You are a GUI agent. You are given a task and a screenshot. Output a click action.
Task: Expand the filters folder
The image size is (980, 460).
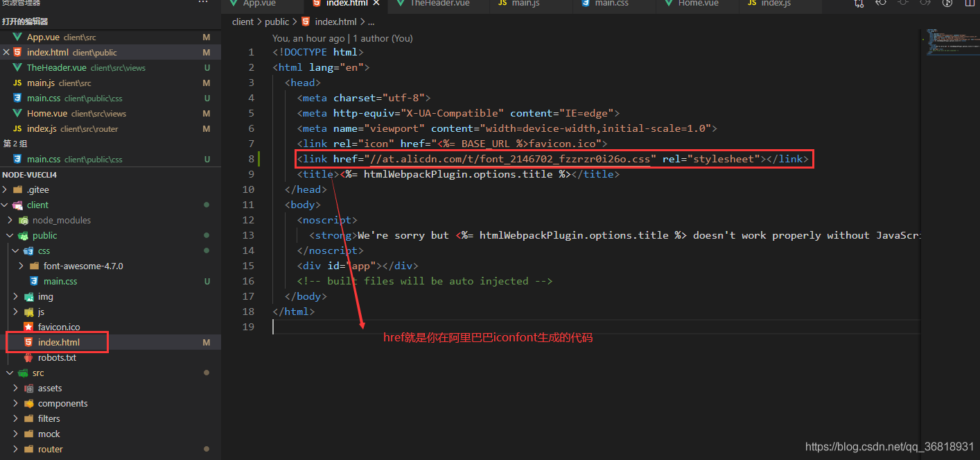click(111, 418)
